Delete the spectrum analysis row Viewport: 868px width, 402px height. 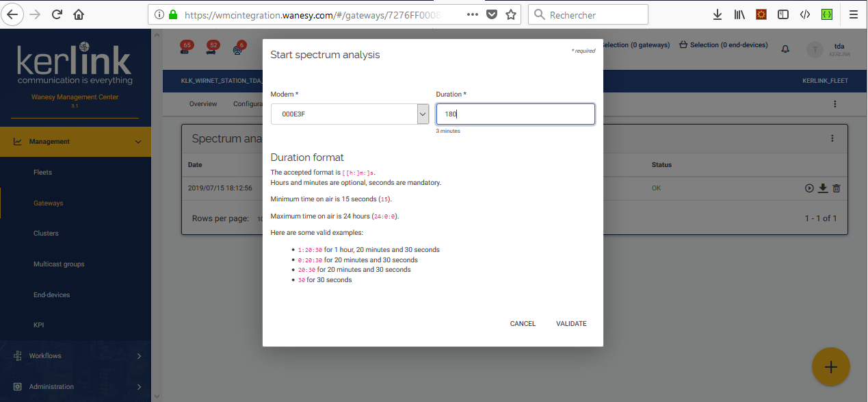pos(836,188)
